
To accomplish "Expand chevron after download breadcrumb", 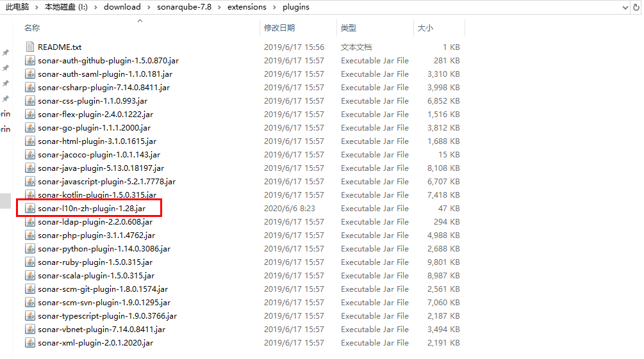I will tap(149, 8).
